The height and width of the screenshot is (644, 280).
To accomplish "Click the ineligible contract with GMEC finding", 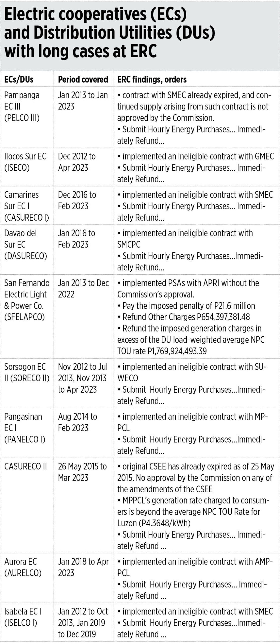I will [x=195, y=156].
